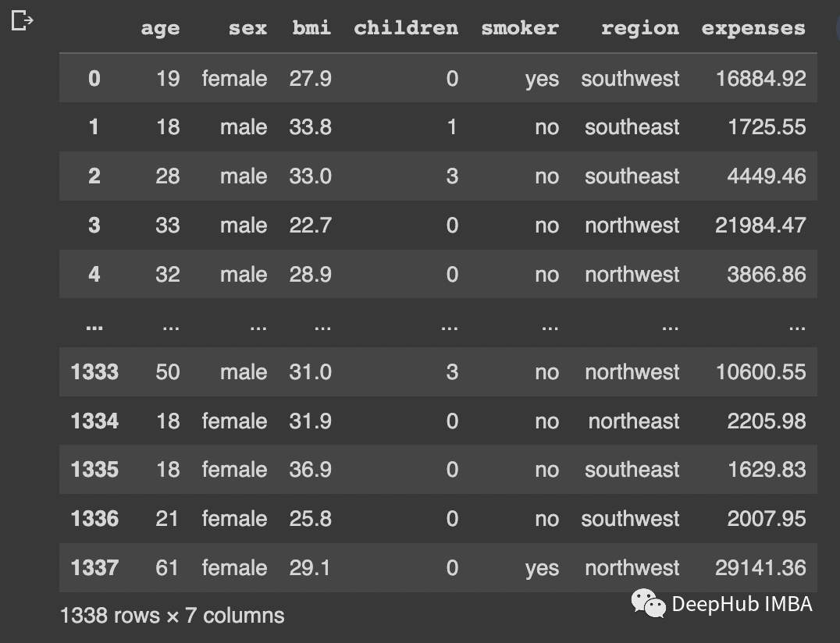The image size is (840, 643).
Task: Click the 'bmi' column header
Action: pyautogui.click(x=311, y=29)
